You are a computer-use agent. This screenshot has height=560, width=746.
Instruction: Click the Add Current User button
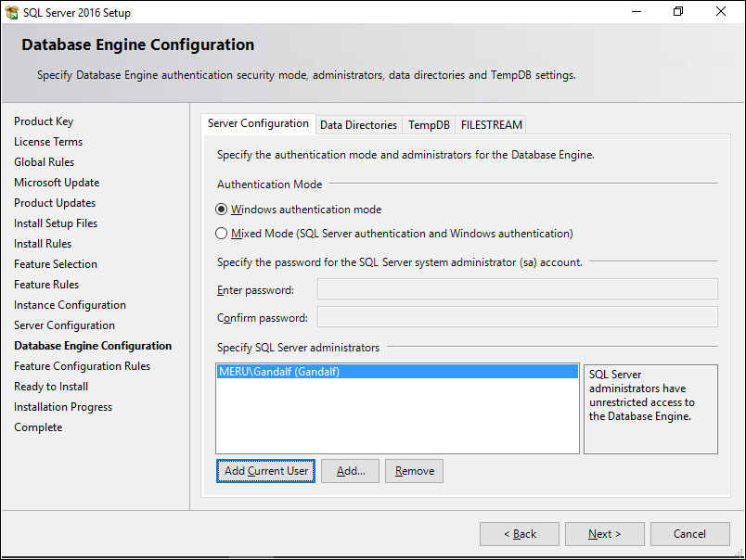tap(265, 471)
